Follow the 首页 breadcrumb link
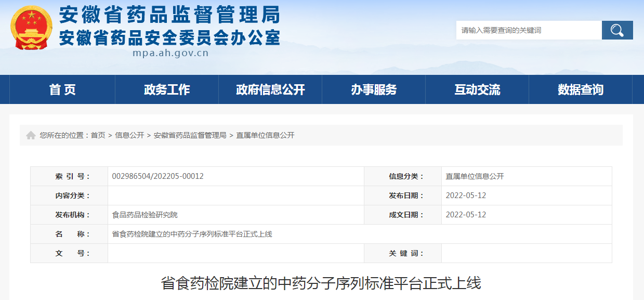Viewport: 644px width, 300px height. pyautogui.click(x=98, y=135)
